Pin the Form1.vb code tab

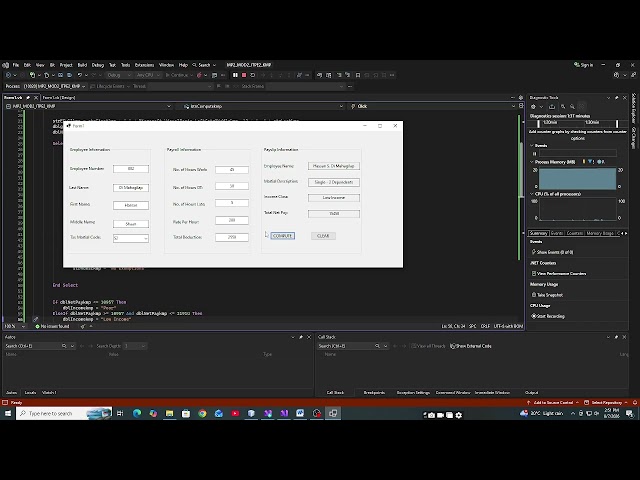28,98
